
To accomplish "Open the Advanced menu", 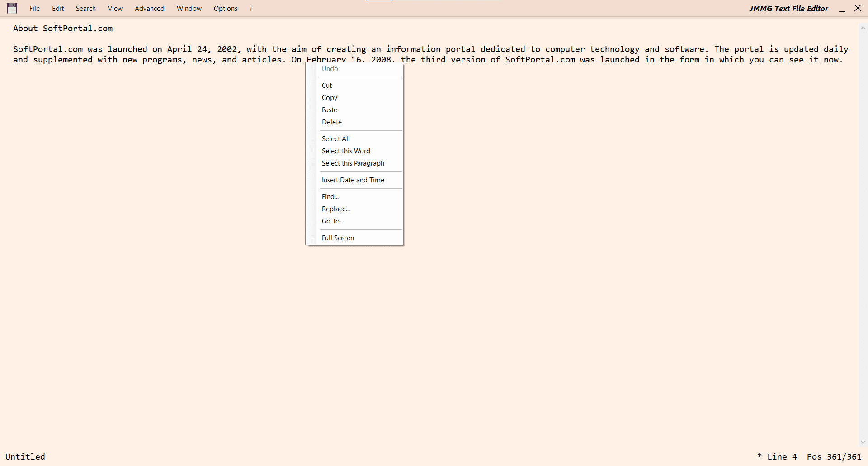I will (x=150, y=9).
